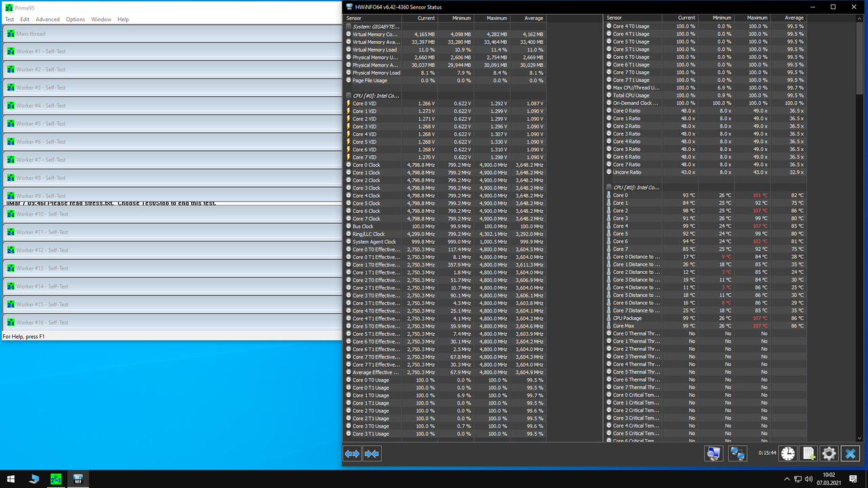
Task: Select the Core 0 Thermal Throttling row
Action: tap(705, 333)
